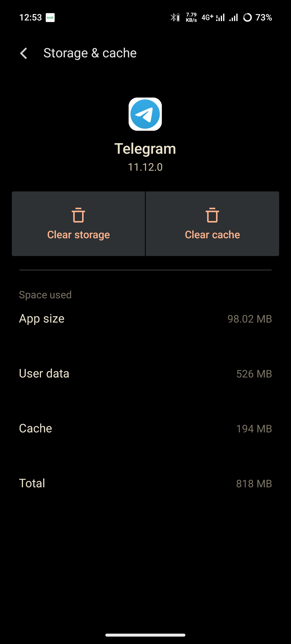Select the User data row
This screenshot has width=291, height=644.
point(145,374)
